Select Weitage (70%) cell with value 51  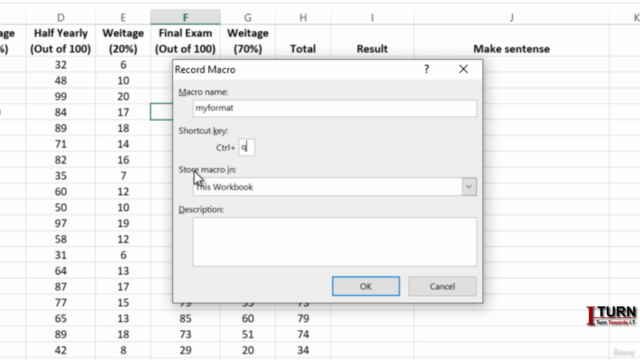(248, 334)
